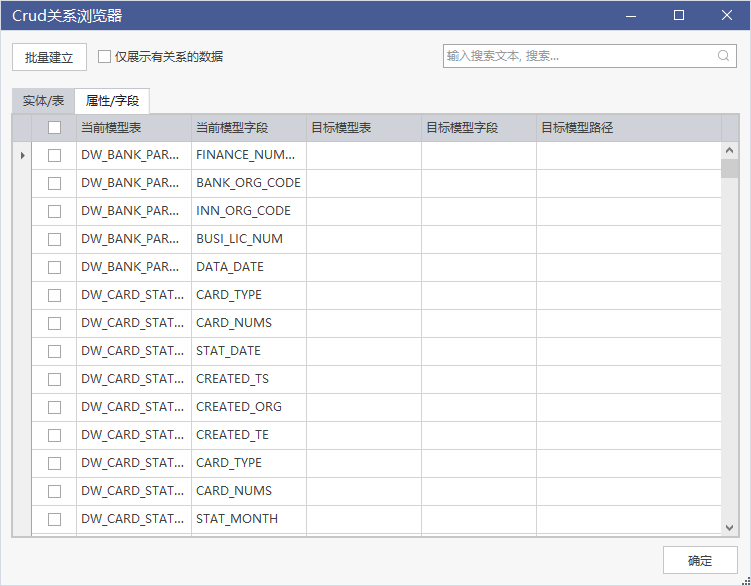Viewport: 751px width, 586px height.
Task: Check the CREATED_TS row checkbox
Action: pos(55,379)
